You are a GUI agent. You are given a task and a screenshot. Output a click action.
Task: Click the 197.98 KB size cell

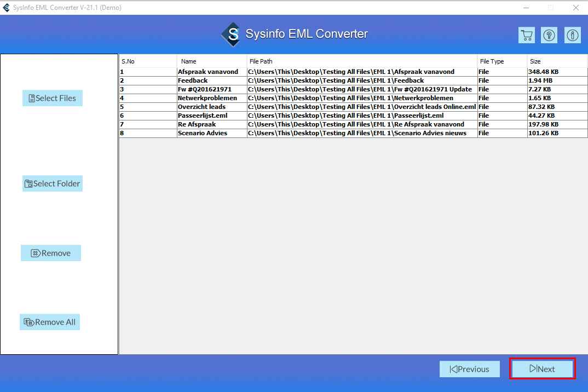click(x=557, y=124)
